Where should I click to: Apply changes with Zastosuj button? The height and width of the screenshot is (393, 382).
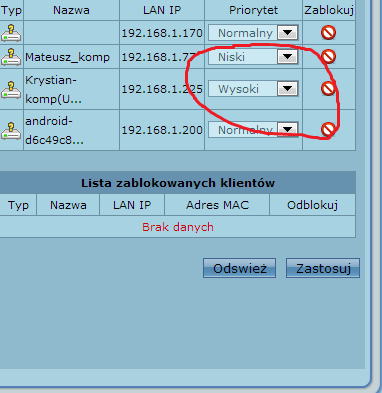(x=323, y=268)
